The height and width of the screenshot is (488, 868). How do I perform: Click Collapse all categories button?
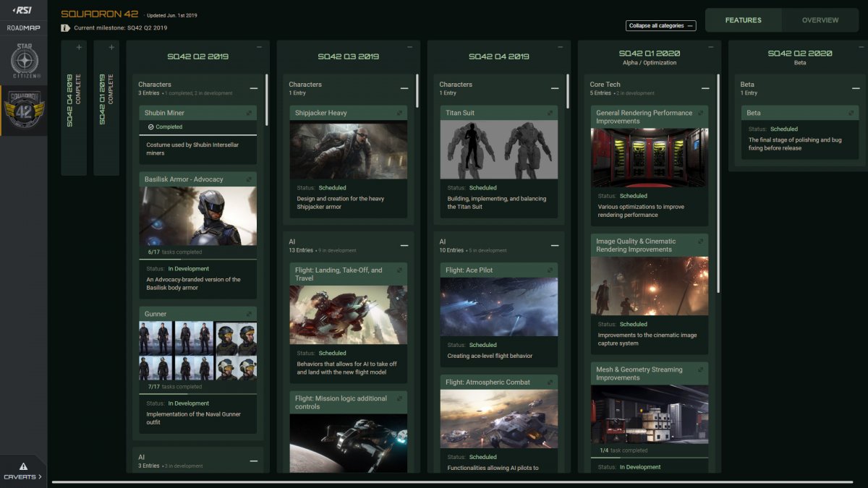660,26
